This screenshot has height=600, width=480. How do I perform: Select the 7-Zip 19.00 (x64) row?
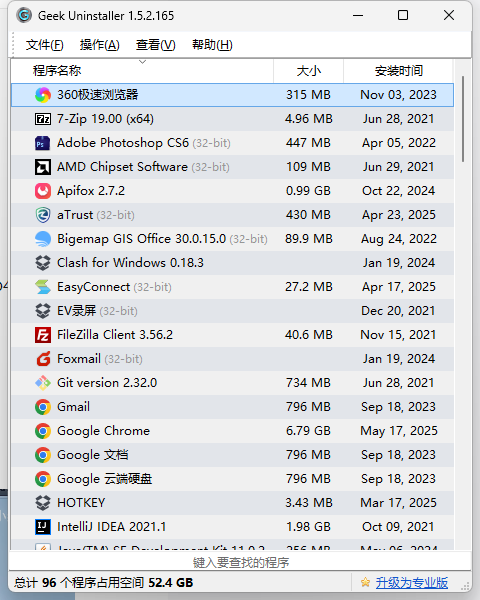pyautogui.click(x=232, y=119)
